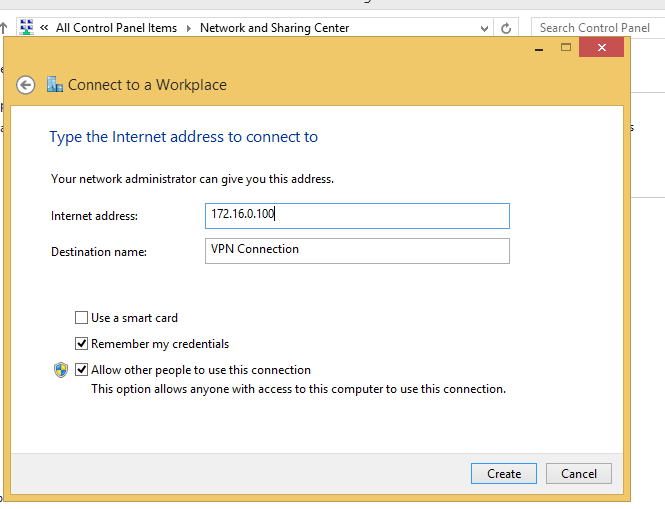Close the Connect to a Workplace window
This screenshot has height=509, width=665.
601,47
